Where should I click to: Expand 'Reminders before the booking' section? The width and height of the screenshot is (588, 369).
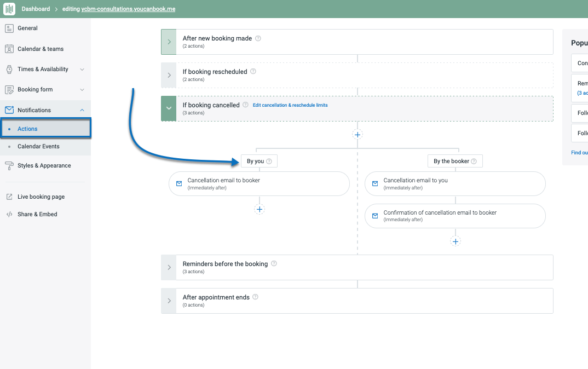tap(169, 267)
